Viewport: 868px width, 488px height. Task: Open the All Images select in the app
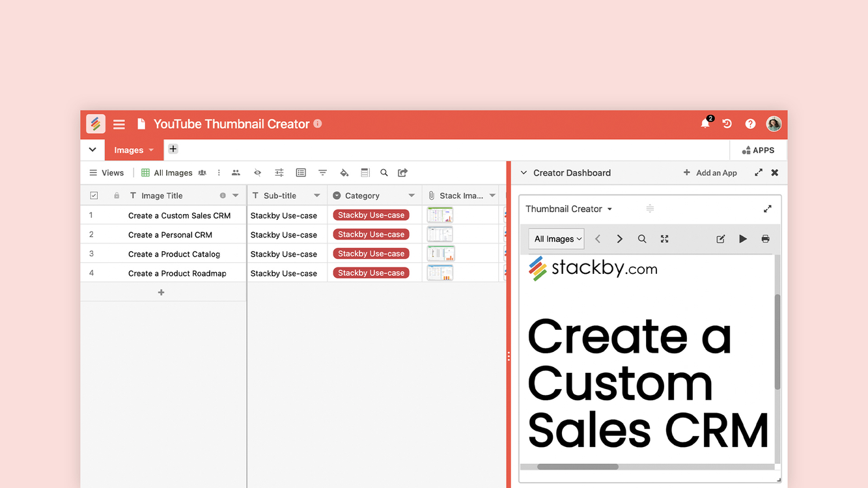click(557, 239)
